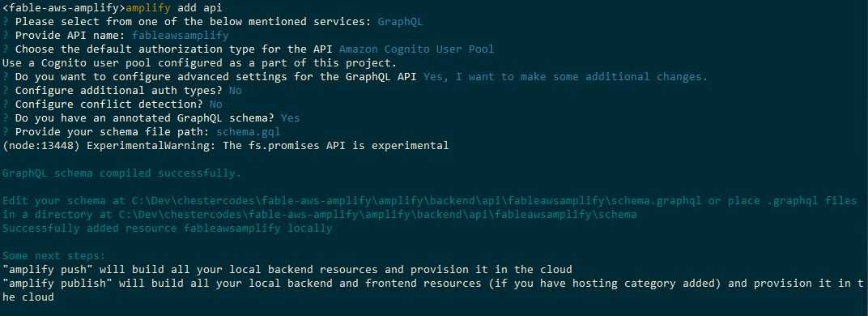Click the question mark before 'Provide API name'
The width and height of the screenshot is (868, 316).
coord(5,36)
